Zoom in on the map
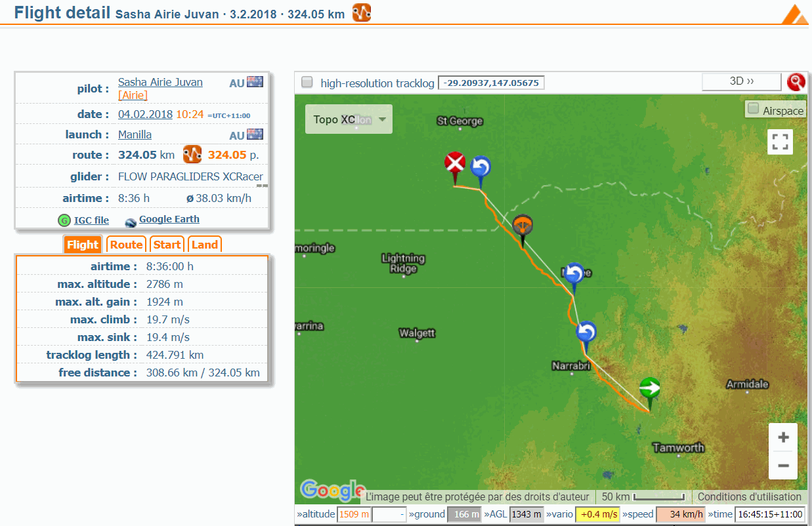Viewport: 812px width, 526px height. click(782, 437)
